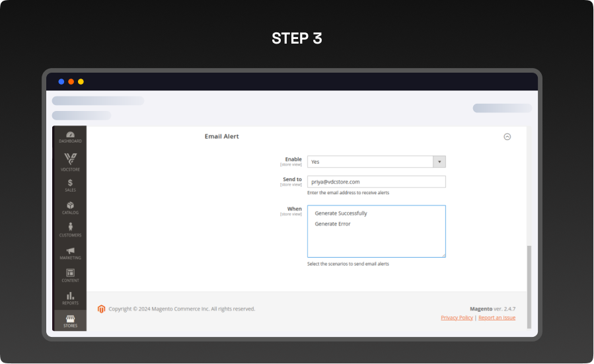Click the page vertical scrollbar
594x364 pixels.
(528, 268)
